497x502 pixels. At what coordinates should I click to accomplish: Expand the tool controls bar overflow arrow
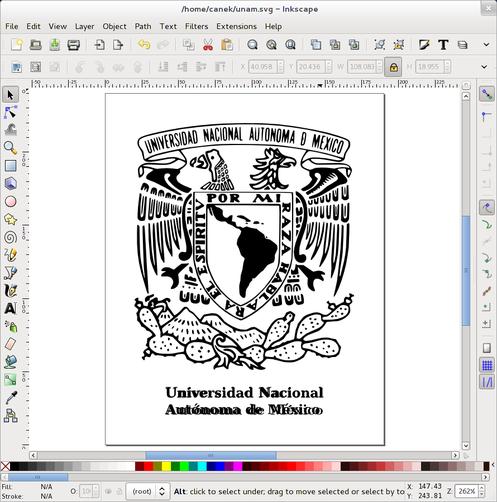tap(484, 67)
